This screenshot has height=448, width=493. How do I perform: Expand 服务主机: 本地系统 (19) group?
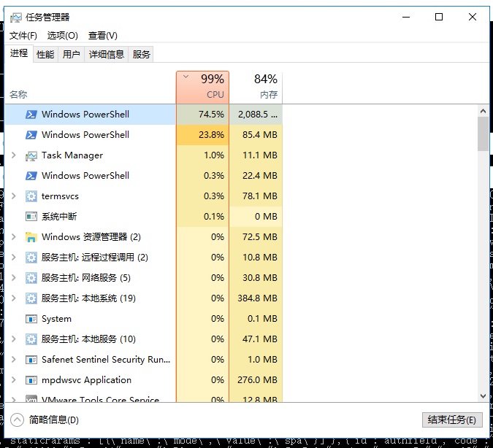click(x=14, y=298)
